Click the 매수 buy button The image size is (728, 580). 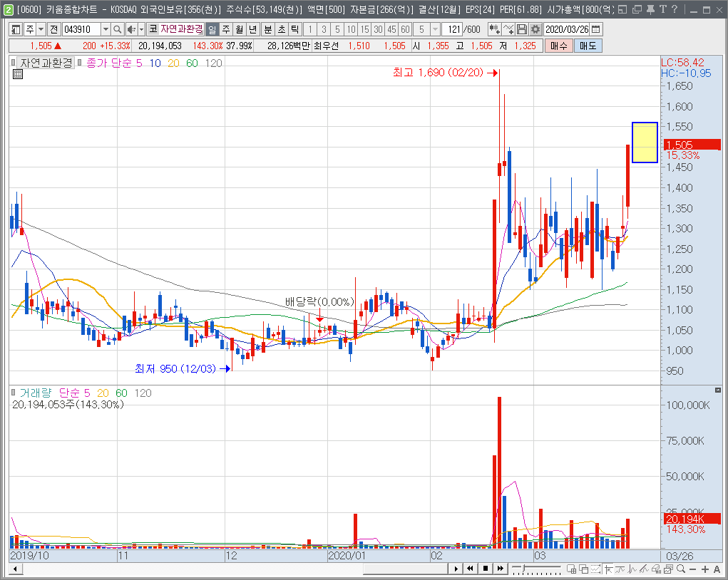pyautogui.click(x=559, y=46)
